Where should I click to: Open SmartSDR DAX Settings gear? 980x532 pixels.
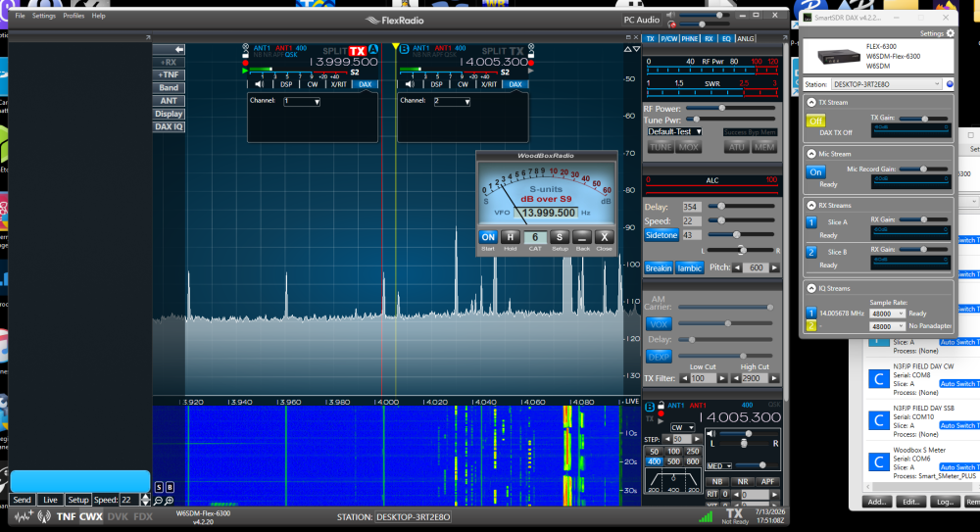coord(951,33)
